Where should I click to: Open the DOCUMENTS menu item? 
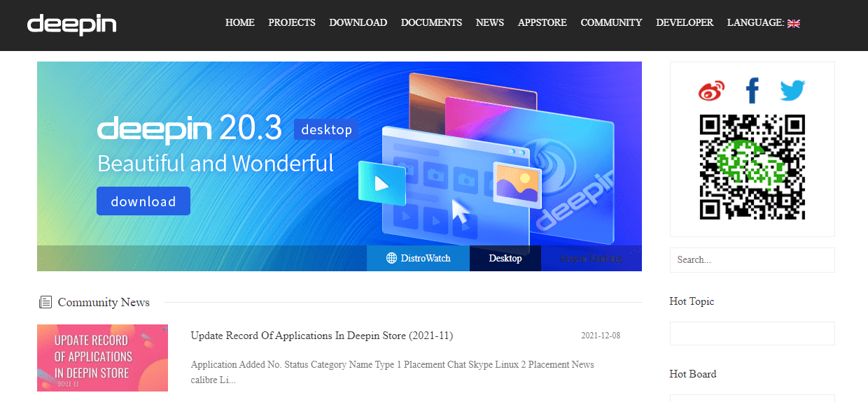coord(431,22)
